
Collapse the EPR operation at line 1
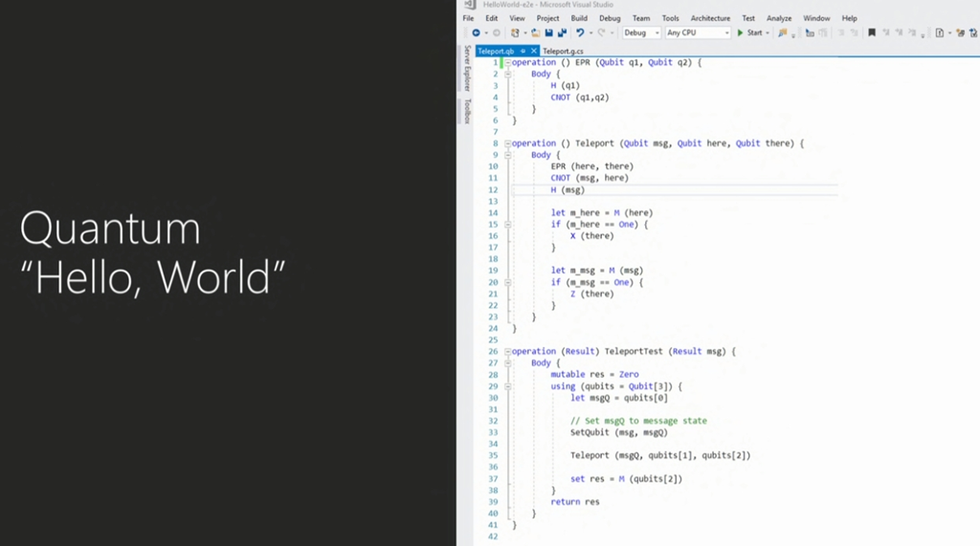pos(507,62)
